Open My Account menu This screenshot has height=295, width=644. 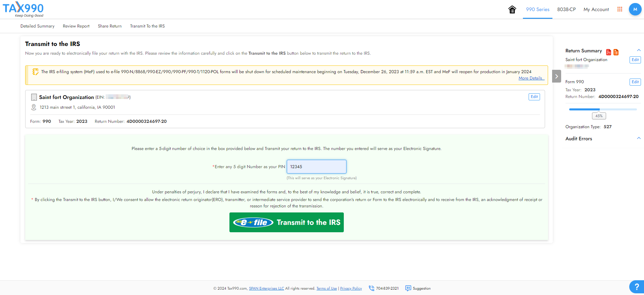(596, 9)
